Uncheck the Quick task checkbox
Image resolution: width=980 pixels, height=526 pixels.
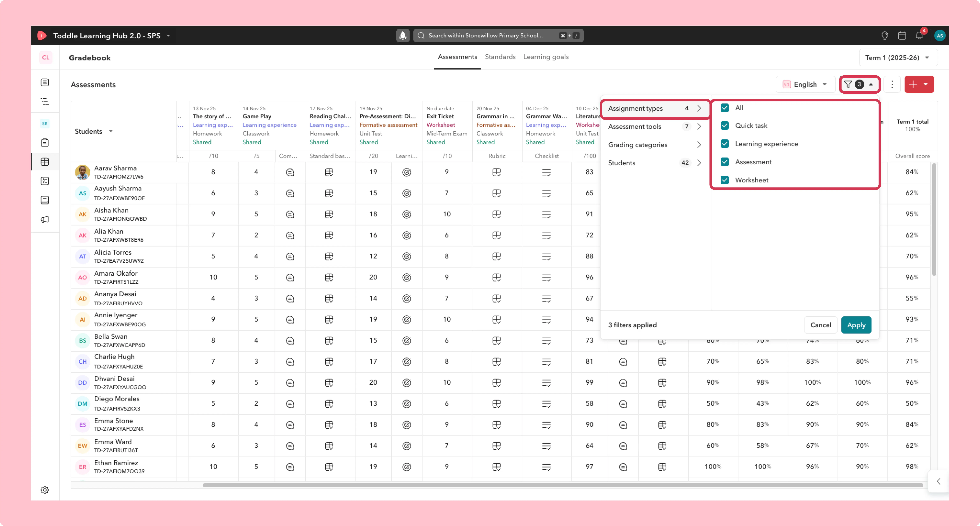[725, 125]
